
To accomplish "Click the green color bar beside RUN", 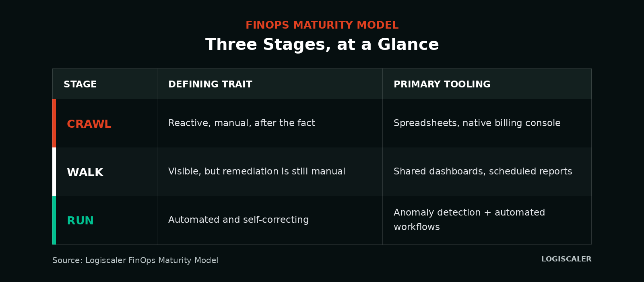I will point(54,220).
